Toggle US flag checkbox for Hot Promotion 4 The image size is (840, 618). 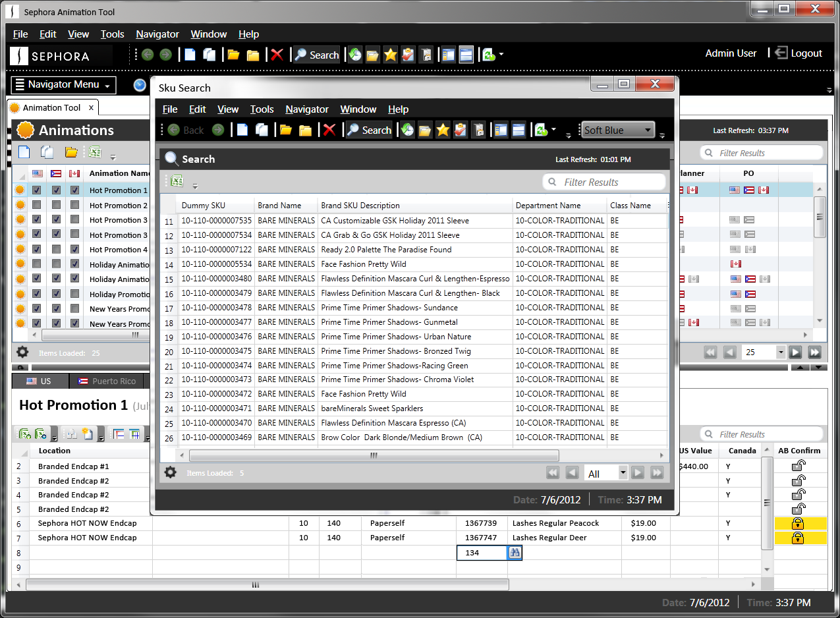[x=37, y=249]
